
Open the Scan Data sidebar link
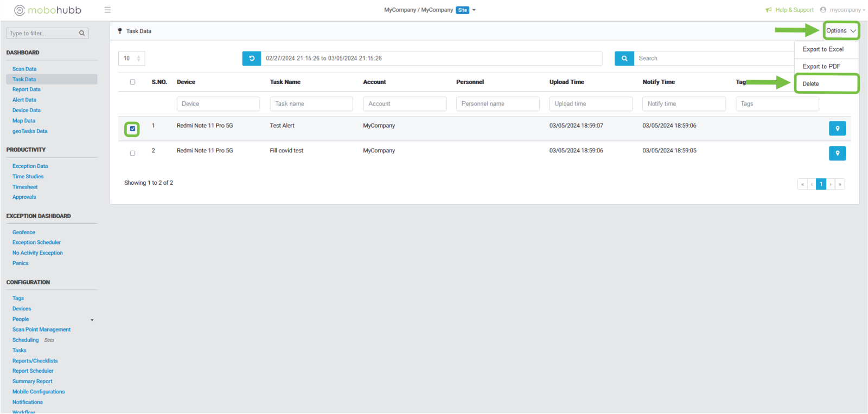click(24, 69)
